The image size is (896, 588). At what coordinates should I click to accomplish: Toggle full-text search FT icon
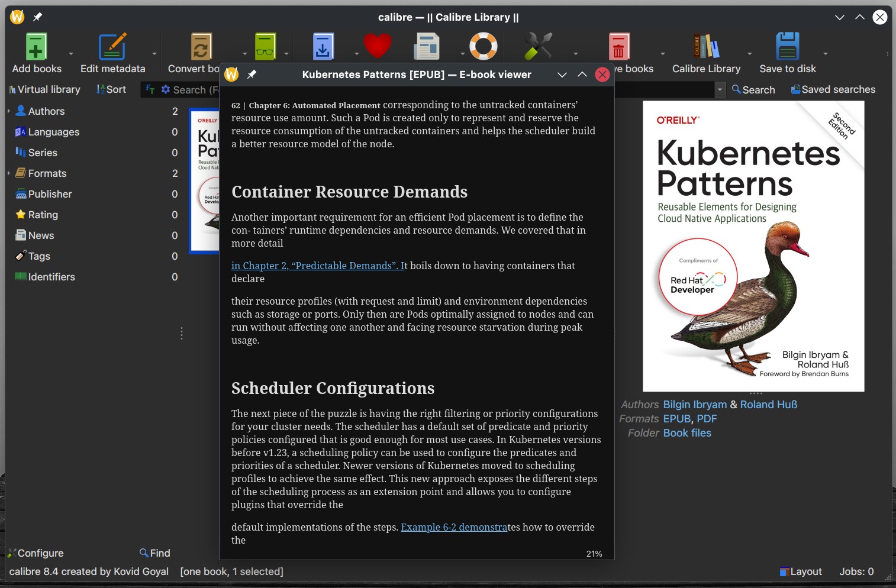[150, 89]
